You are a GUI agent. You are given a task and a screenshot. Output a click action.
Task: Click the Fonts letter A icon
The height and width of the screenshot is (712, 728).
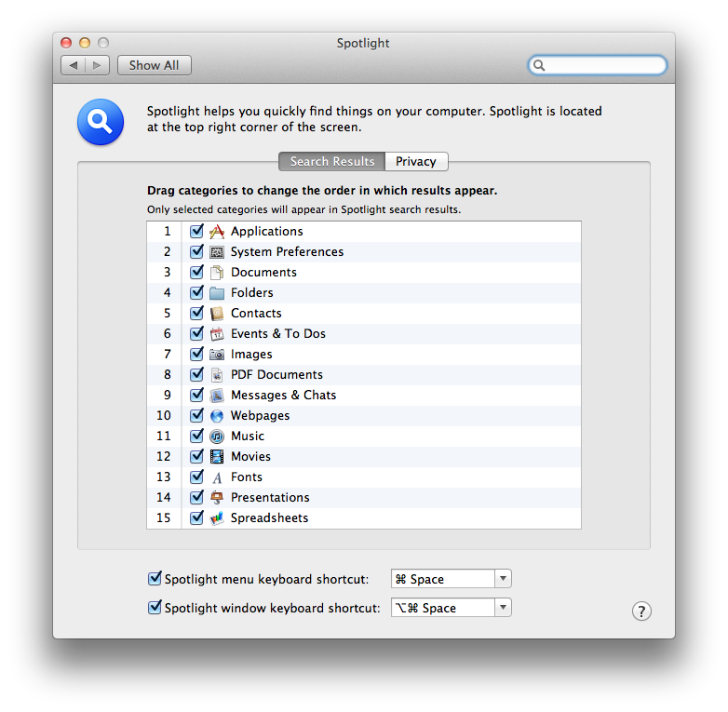click(217, 477)
